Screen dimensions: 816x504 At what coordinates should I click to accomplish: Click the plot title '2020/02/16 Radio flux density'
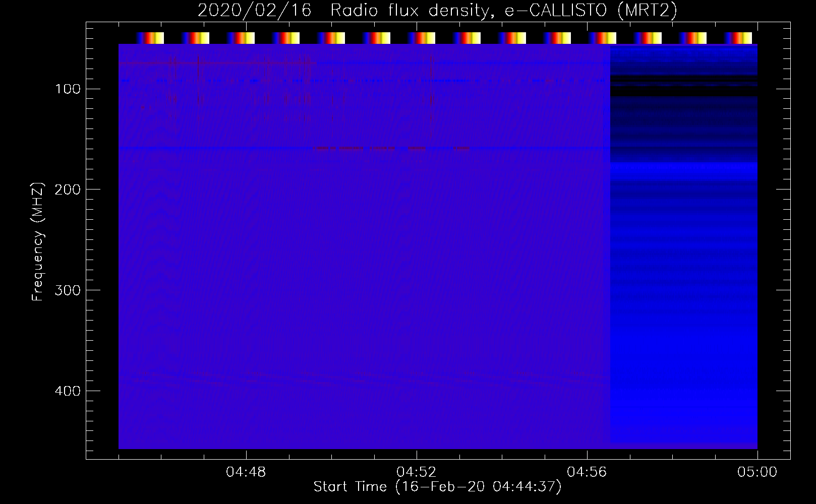437,11
